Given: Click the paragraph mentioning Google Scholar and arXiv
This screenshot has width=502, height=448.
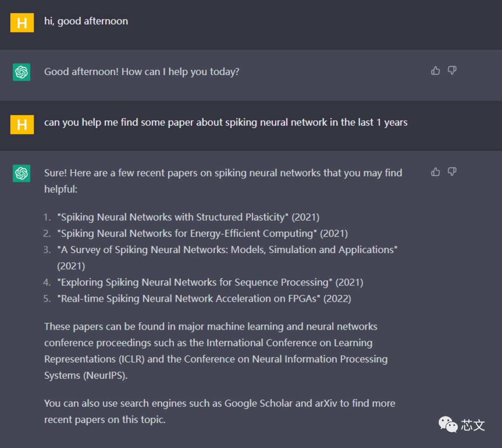Looking at the screenshot, I should (219, 411).
